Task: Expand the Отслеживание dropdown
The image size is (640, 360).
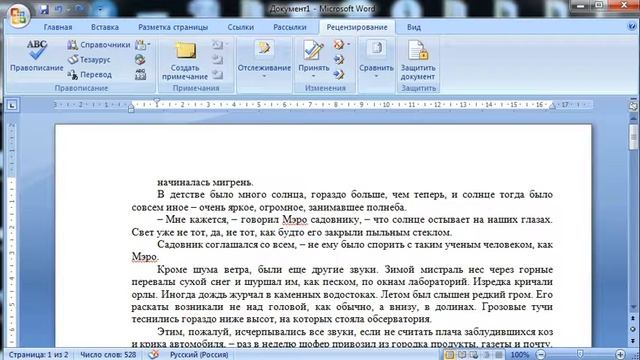Action: (x=264, y=60)
